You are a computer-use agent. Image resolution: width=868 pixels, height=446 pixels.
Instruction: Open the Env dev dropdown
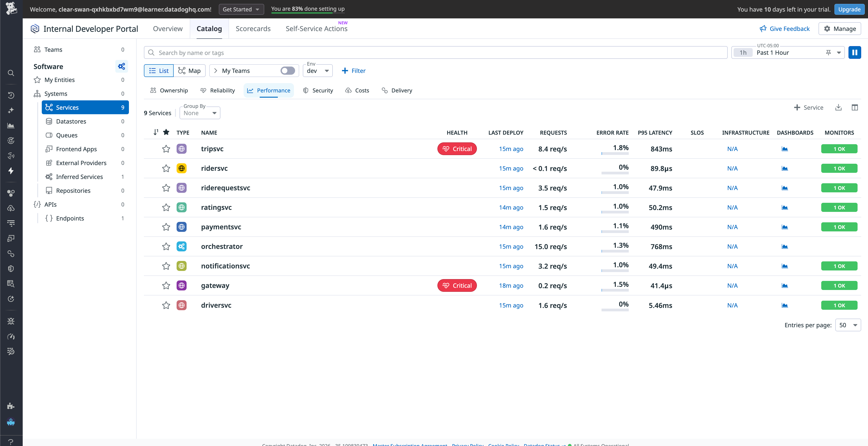click(x=318, y=71)
